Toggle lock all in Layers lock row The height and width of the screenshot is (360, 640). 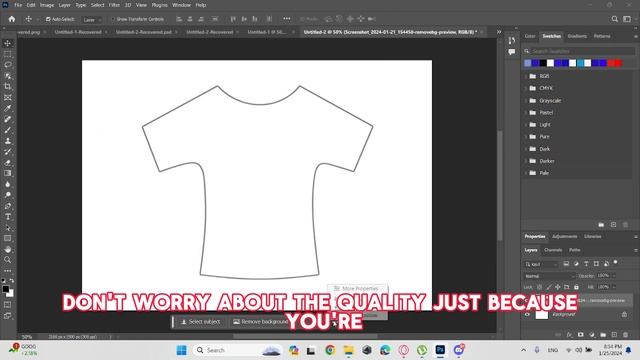click(576, 287)
